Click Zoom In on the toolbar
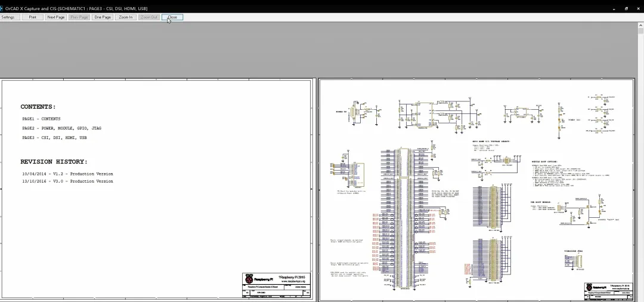The image size is (644, 302). point(126,17)
